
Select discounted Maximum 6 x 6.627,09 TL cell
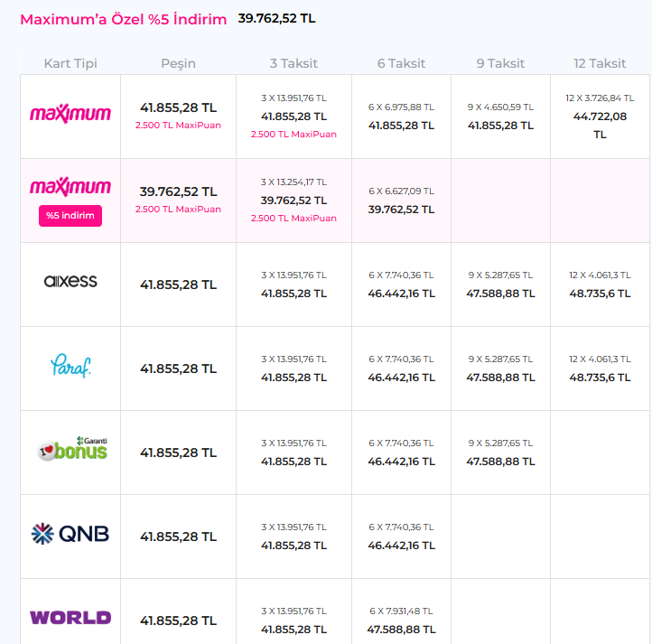[401, 201]
